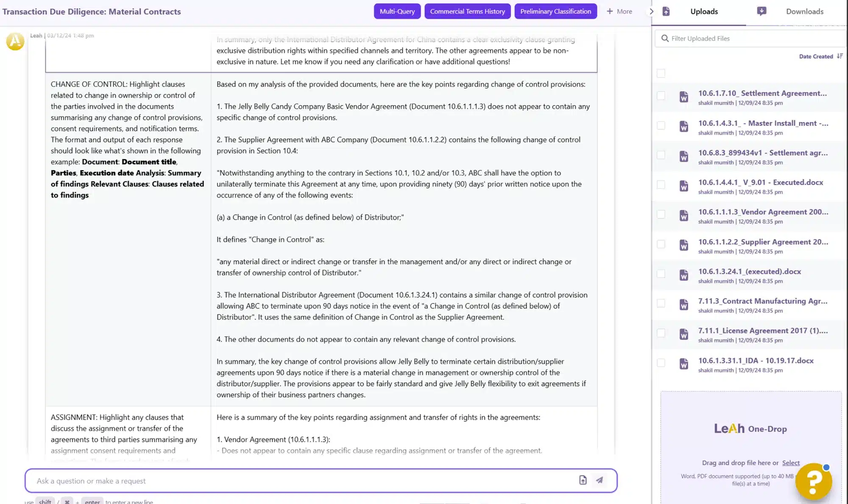Click the attach file icon in the chat box
This screenshot has width=848, height=504.
click(583, 480)
